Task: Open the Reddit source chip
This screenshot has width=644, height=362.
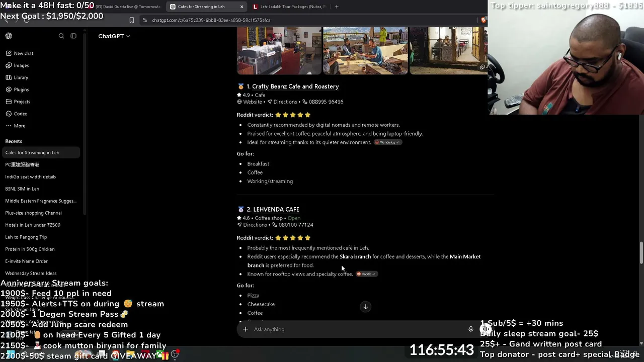Action: tap(367, 274)
